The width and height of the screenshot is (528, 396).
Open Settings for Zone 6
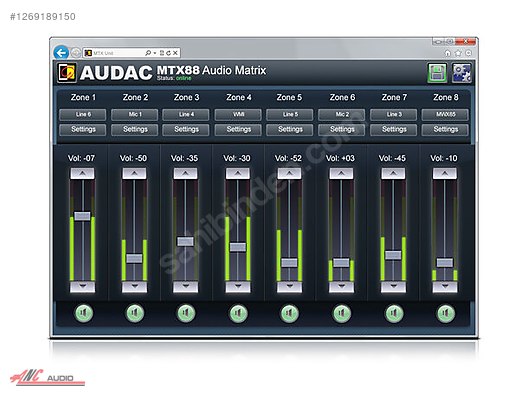click(342, 130)
